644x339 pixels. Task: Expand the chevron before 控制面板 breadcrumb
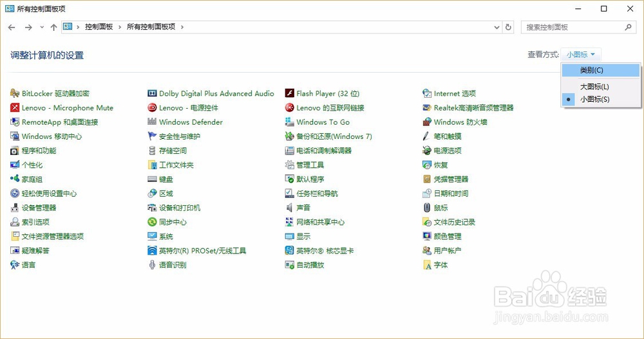click(x=78, y=27)
